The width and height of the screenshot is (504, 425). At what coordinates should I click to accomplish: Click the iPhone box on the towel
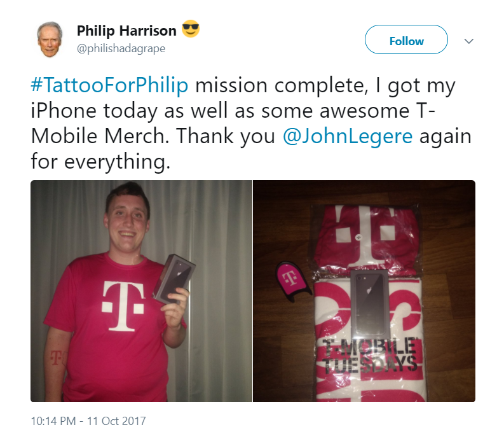tap(369, 303)
